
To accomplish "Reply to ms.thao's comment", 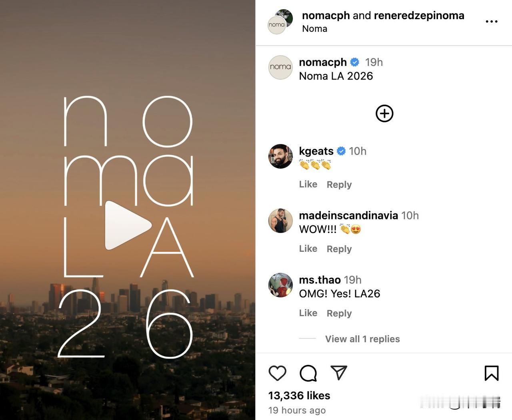I will 339,313.
